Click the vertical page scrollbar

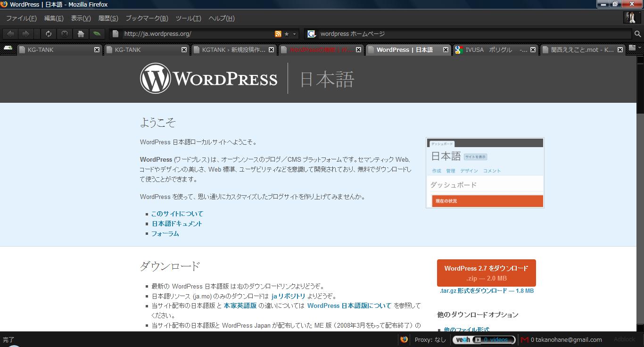pos(640,193)
